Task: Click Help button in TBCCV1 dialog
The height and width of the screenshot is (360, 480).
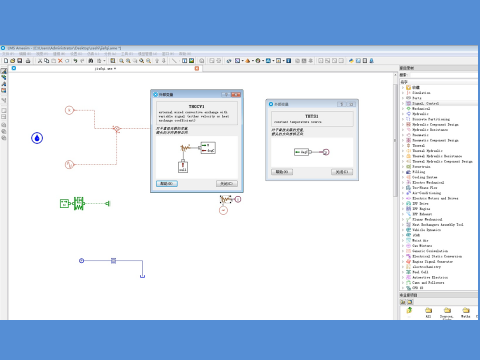Action: coord(167,184)
